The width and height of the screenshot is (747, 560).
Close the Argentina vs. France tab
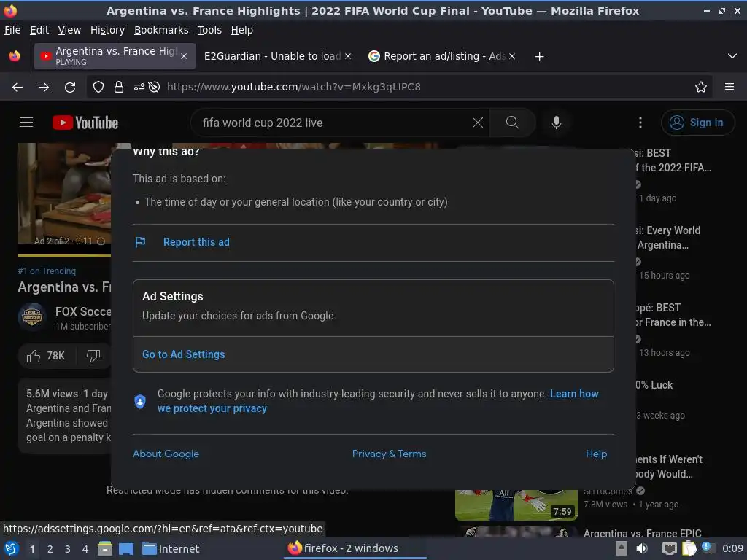pos(184,56)
